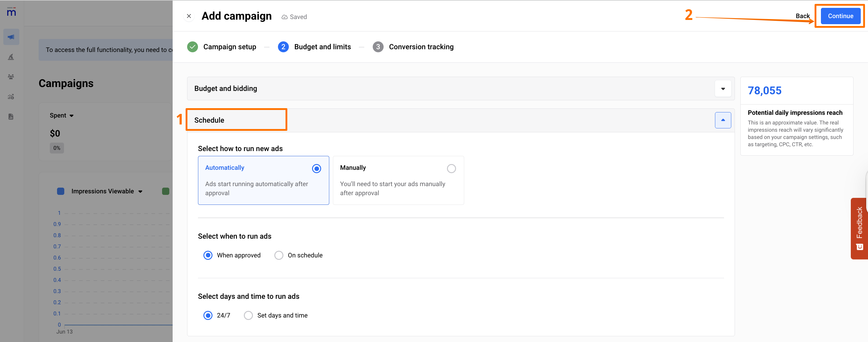Screen dimensions: 868x342
Task: Click the MGID logo icon
Action: (x=11, y=12)
